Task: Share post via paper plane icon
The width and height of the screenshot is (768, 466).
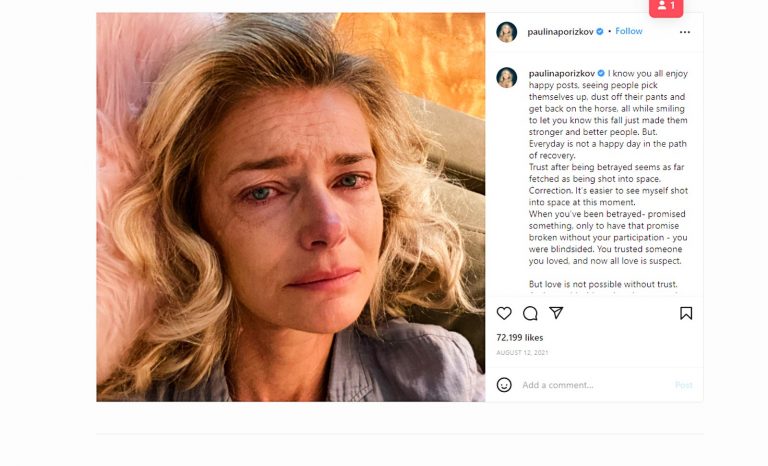Action: coord(556,313)
